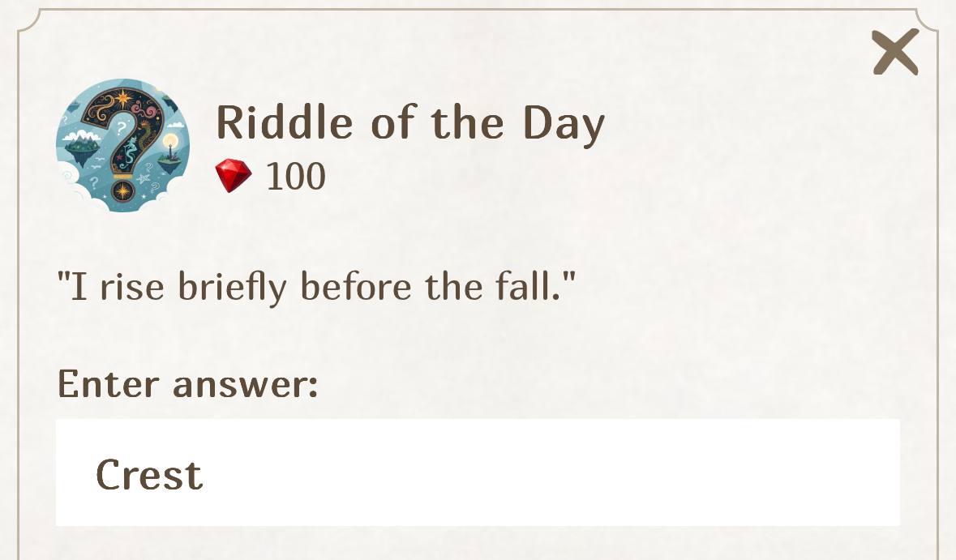956x560 pixels.
Task: Click the riddle text "I rise briefly before the fall."
Action: click(x=316, y=286)
